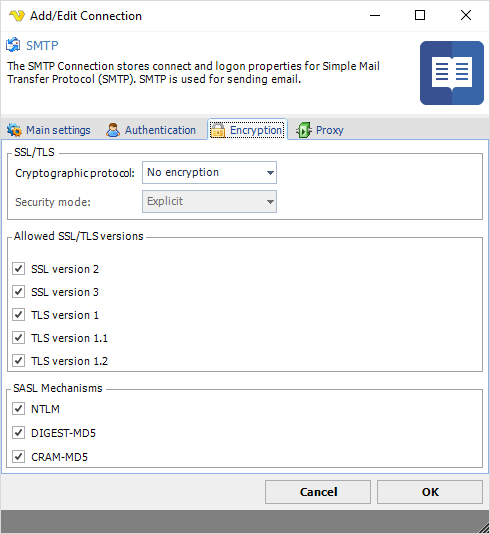Viewport: 490px width, 534px height.
Task: Go to the Proxy tab
Action: coord(320,130)
